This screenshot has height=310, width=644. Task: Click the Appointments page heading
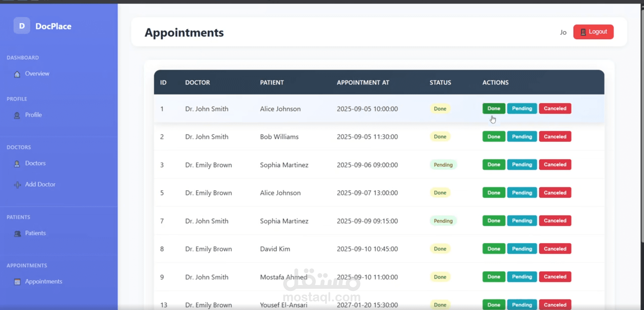(184, 33)
